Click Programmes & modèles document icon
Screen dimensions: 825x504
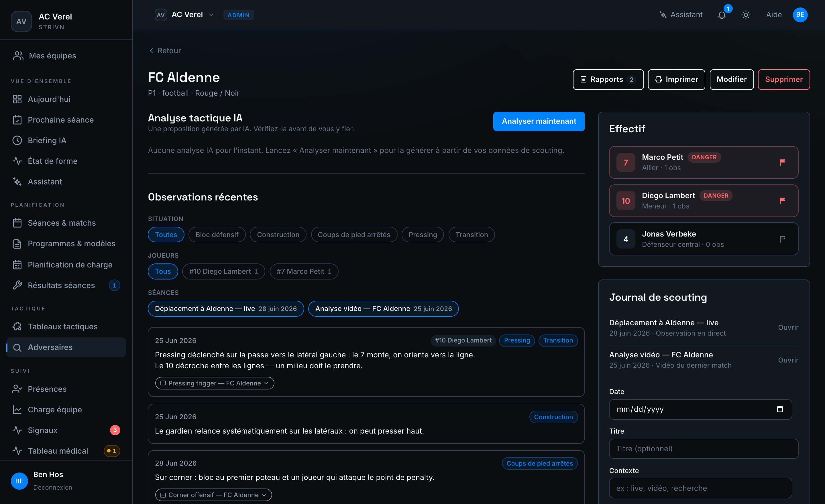coord(17,244)
